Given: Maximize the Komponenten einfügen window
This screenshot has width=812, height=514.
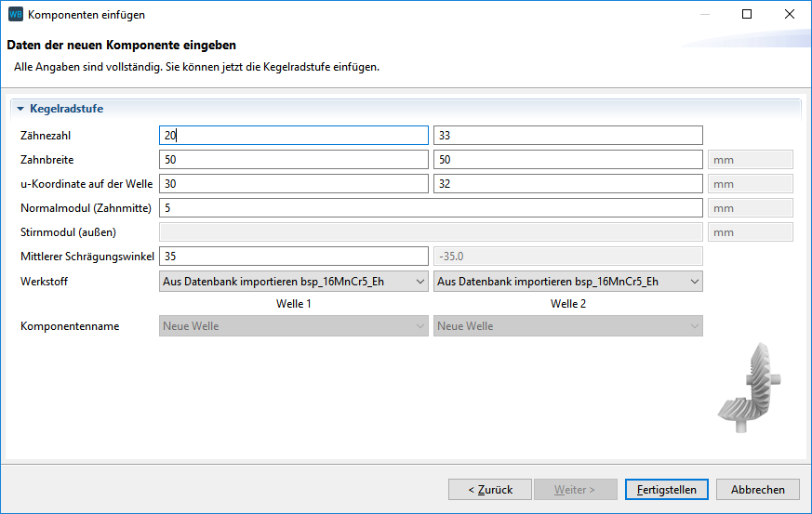Looking at the screenshot, I should click(x=747, y=15).
